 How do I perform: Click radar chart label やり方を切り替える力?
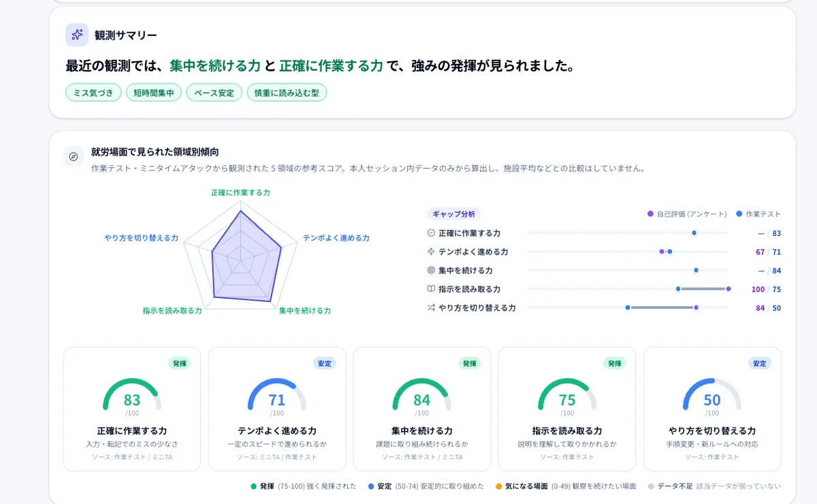(141, 238)
